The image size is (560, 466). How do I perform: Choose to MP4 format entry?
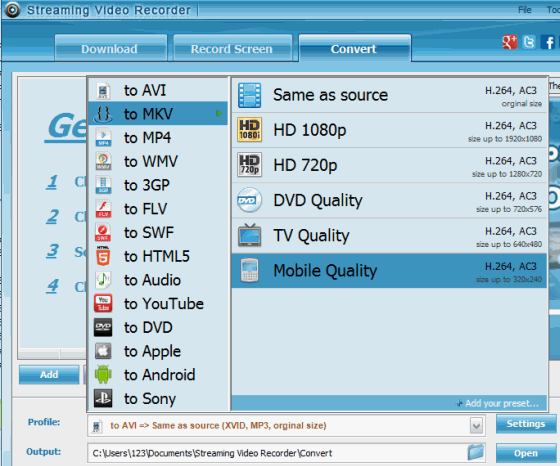(x=158, y=138)
